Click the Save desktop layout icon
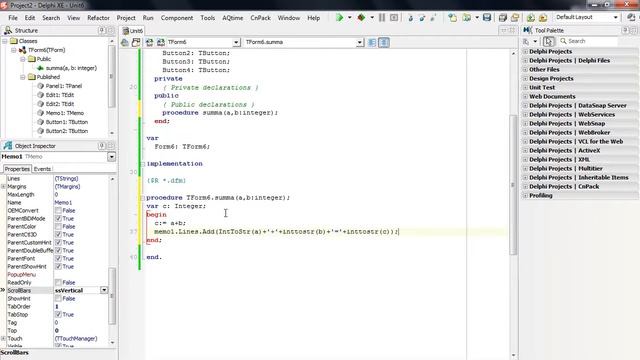This screenshot has height=360, width=640. [631, 17]
